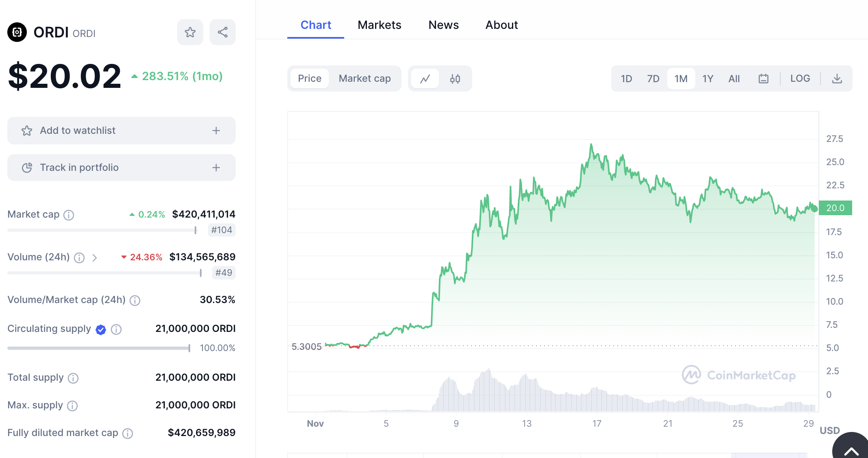Open the Markets tab
868x458 pixels.
379,25
